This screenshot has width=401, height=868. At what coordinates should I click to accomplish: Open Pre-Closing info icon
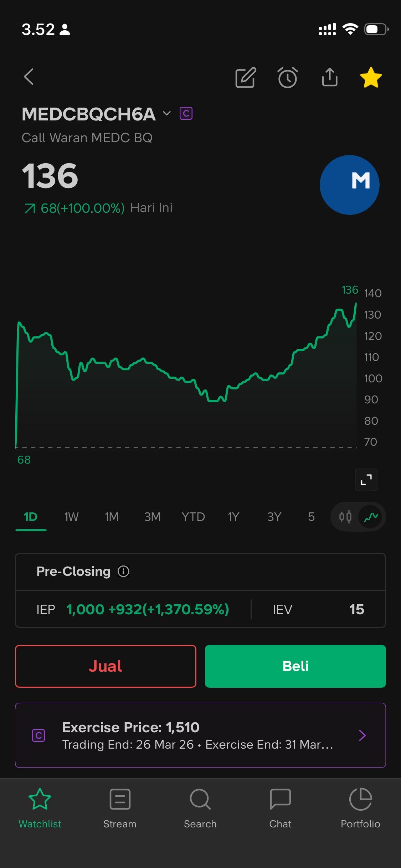pos(123,572)
